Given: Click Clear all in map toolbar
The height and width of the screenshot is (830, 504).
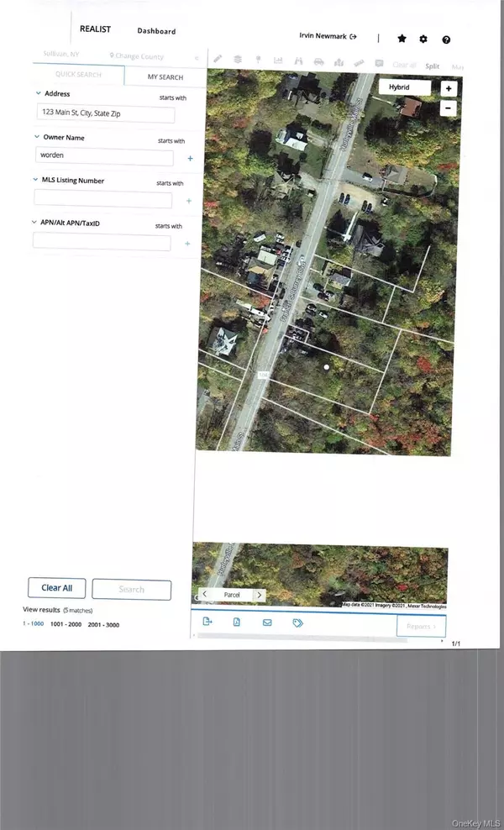Looking at the screenshot, I should [x=404, y=66].
